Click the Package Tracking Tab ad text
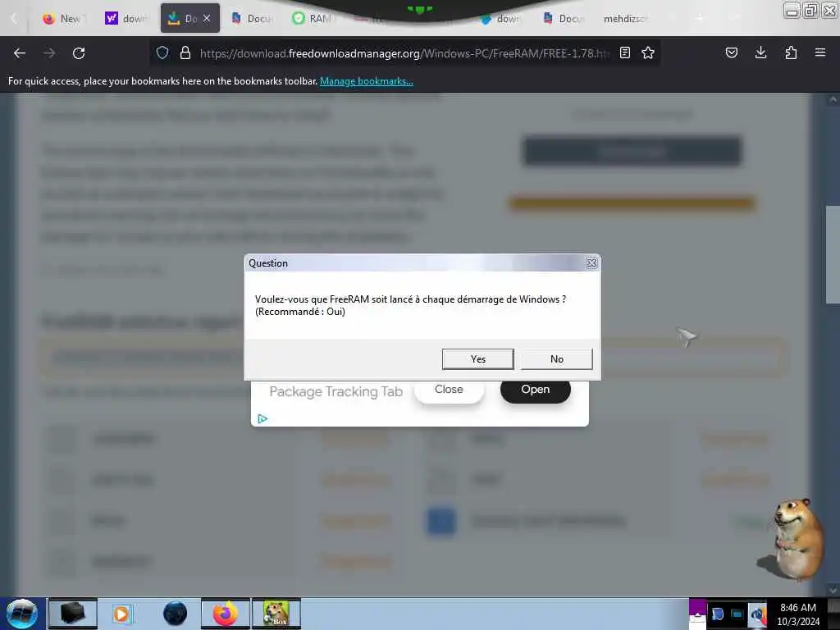 (336, 391)
